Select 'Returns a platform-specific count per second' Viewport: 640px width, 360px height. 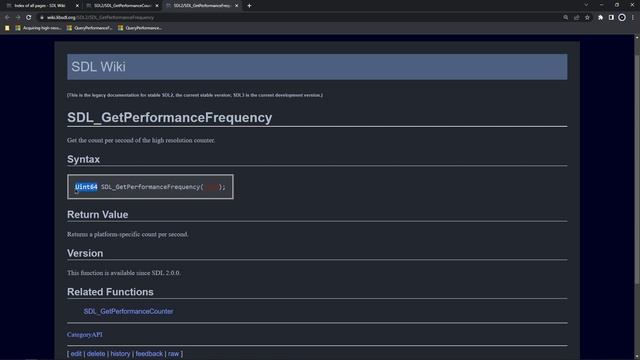point(128,234)
